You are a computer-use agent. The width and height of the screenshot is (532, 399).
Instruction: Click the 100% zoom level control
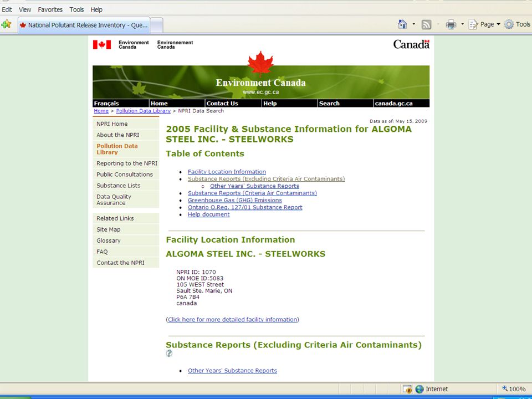tap(514, 389)
